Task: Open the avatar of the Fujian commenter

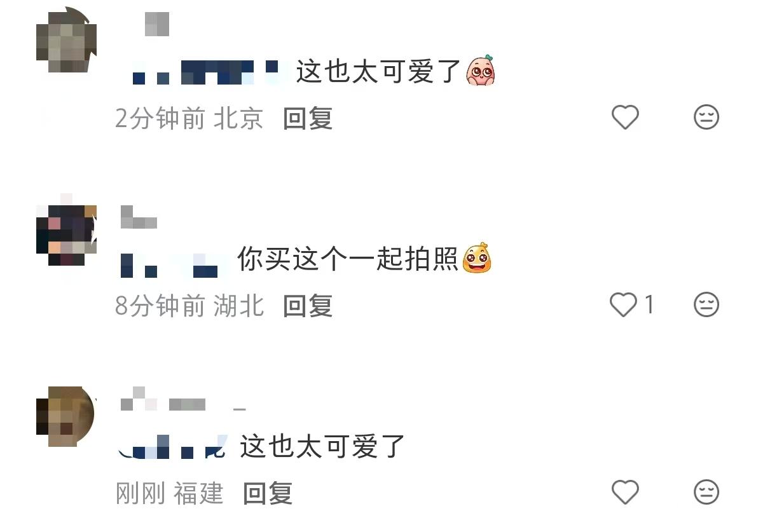Action: click(65, 416)
